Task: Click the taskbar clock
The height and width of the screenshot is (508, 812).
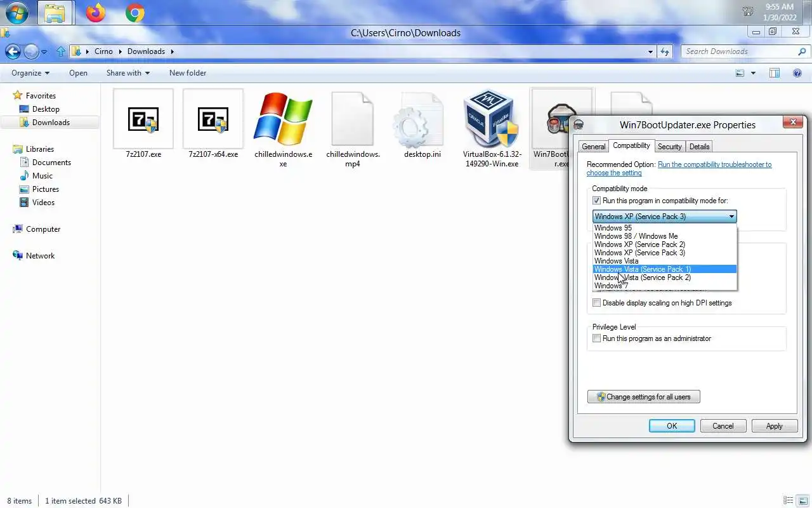Action: [780, 12]
